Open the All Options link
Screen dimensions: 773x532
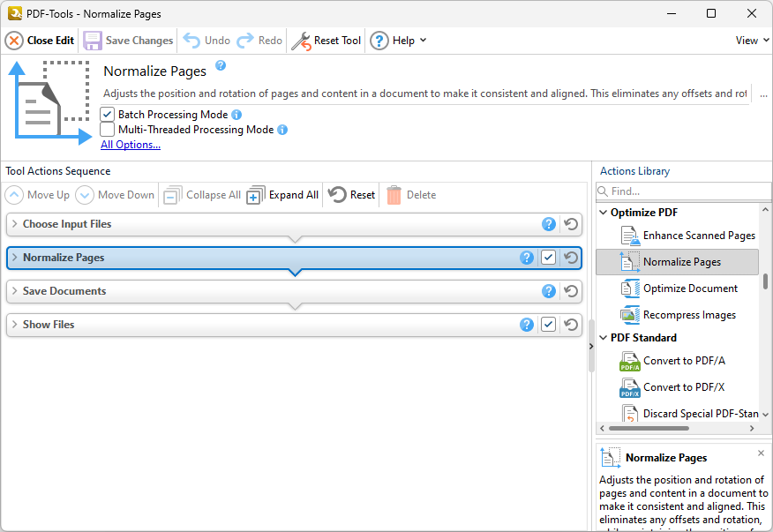[x=131, y=145]
